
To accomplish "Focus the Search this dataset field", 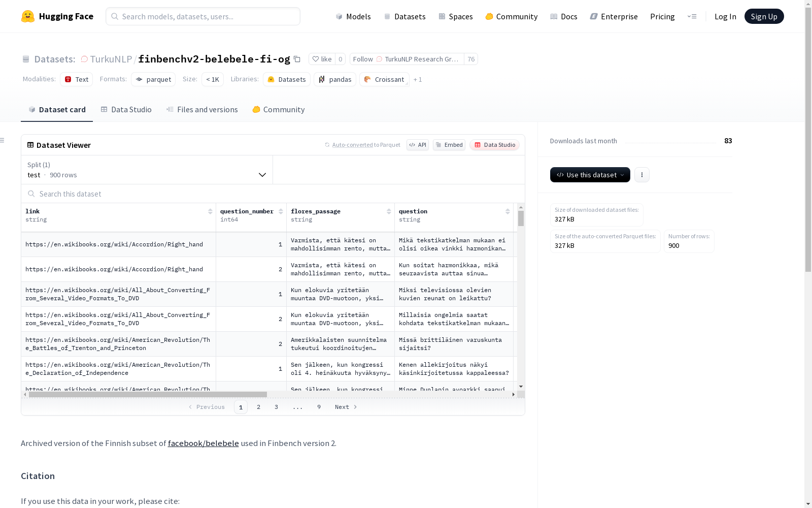I will pos(273,194).
